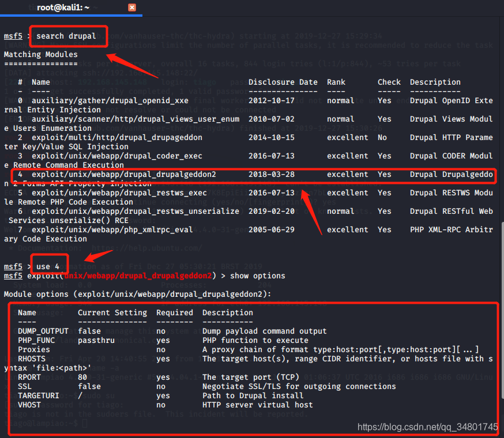Click the 'search drupal' command text
This screenshot has width=504, height=438.
point(66,36)
